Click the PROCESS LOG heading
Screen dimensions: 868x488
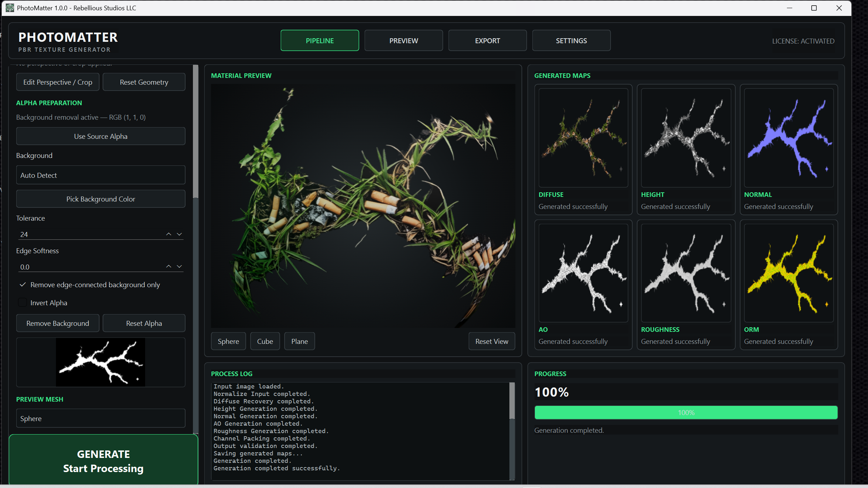pyautogui.click(x=232, y=374)
